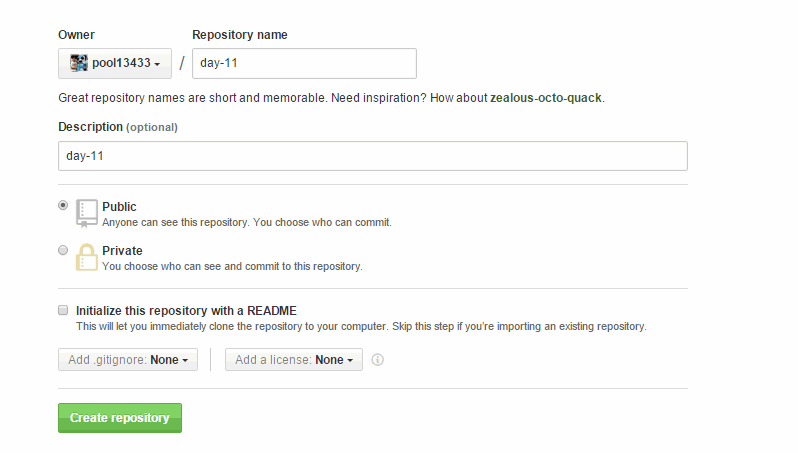Screen dimensions: 798x453
Task: Click the Private option title label
Action: (x=122, y=250)
